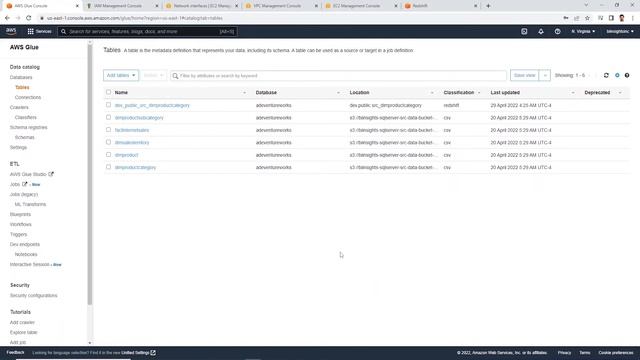
Task: Check the factinternetsales row checkbox
Action: pos(108,130)
